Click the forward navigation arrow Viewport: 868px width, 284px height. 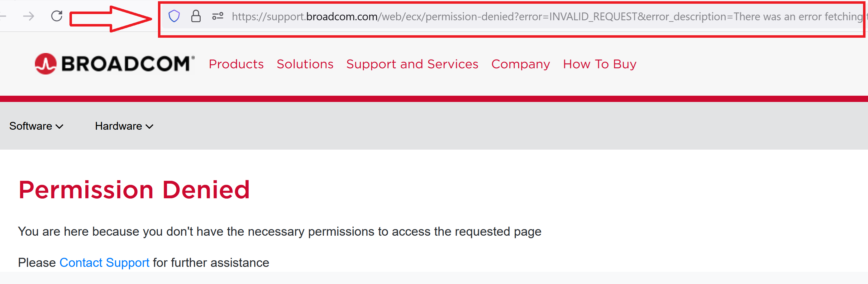pos(29,16)
